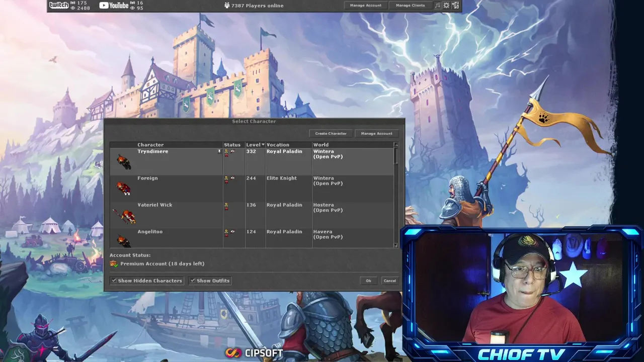This screenshot has height=362, width=644.
Task: Click the Twitch logo in top bar
Action: 59,6
